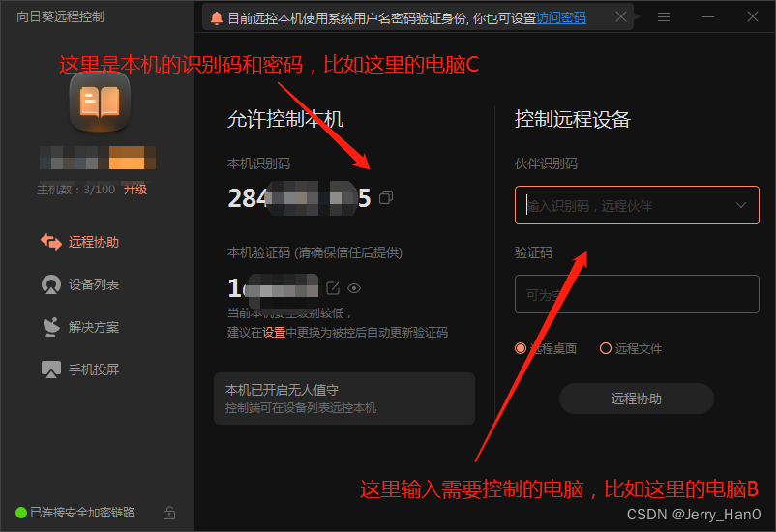This screenshot has width=776, height=532.
Task: Dismiss the notification banner
Action: pos(620,16)
